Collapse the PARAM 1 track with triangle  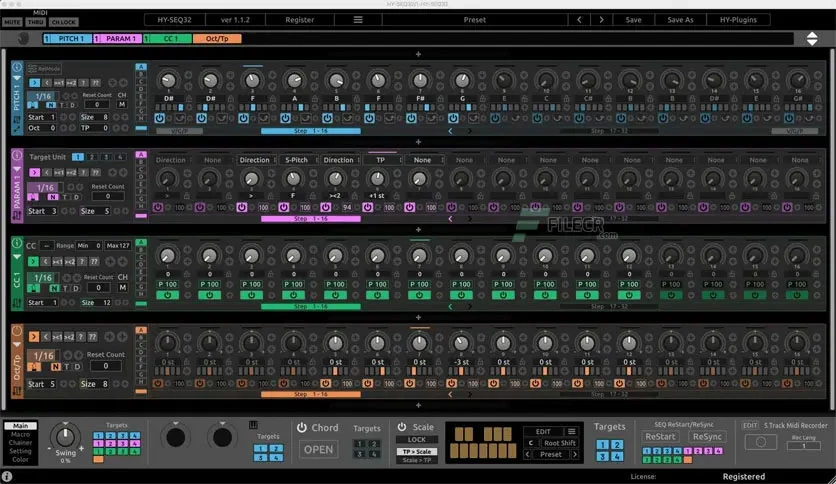[17, 168]
